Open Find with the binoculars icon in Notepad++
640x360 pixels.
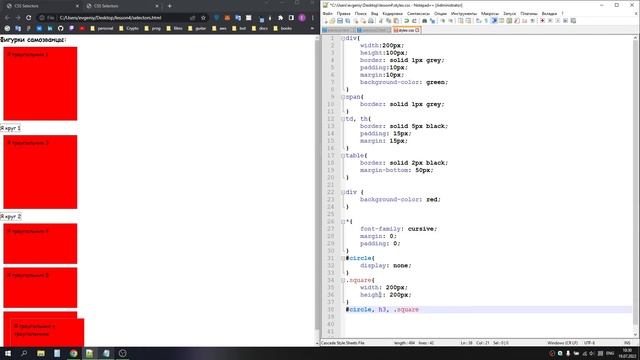[424, 21]
